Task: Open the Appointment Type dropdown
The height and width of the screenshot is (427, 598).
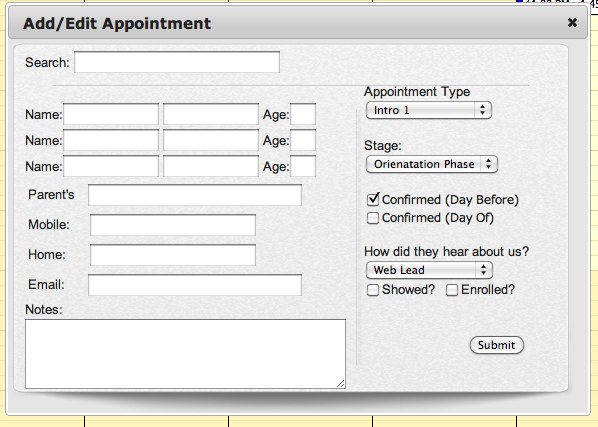Action: pyautogui.click(x=429, y=111)
